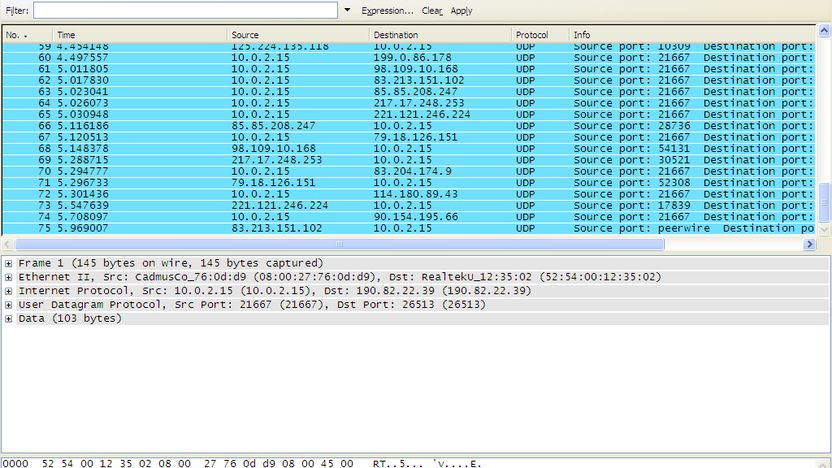The height and width of the screenshot is (468, 832).
Task: Select packet 72 to 114.180.89.43
Action: pos(409,194)
